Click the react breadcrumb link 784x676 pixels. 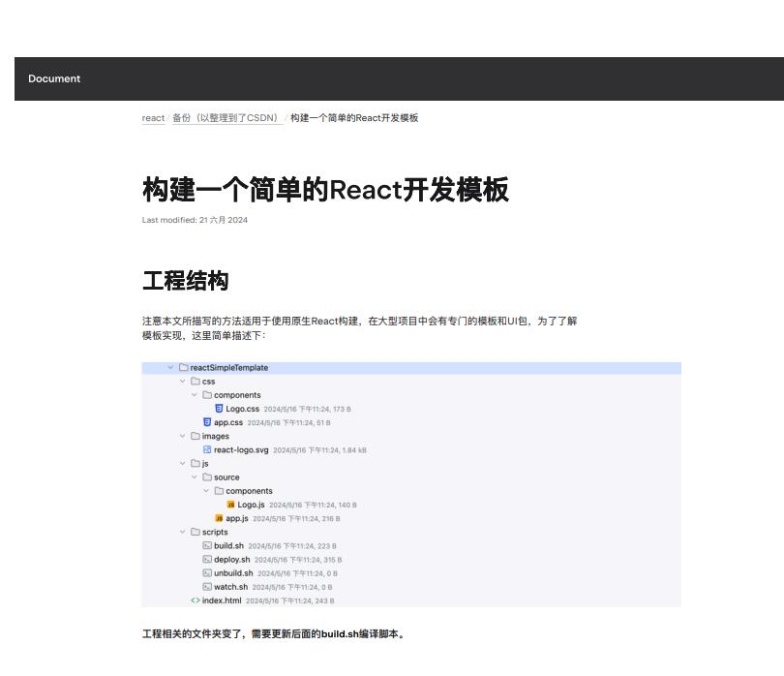coord(152,117)
